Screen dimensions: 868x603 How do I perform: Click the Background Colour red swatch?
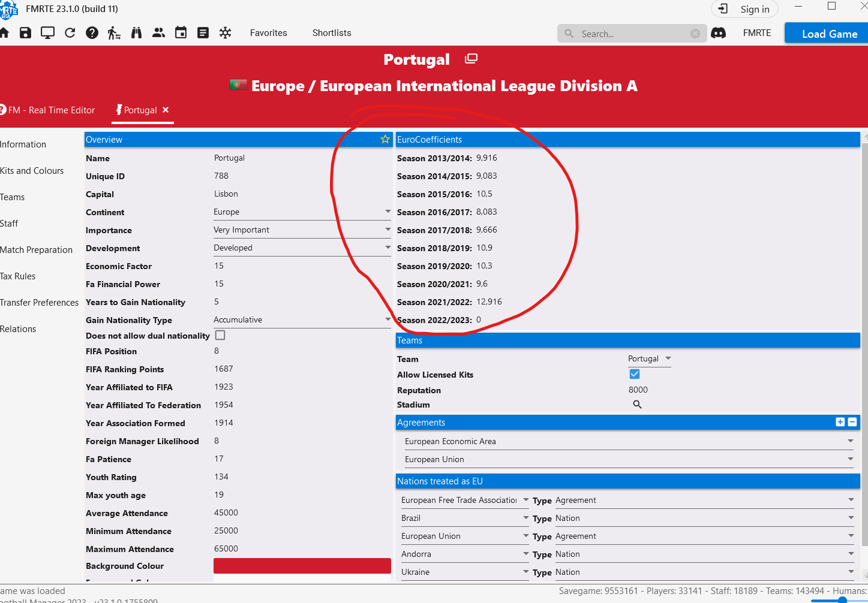(302, 566)
